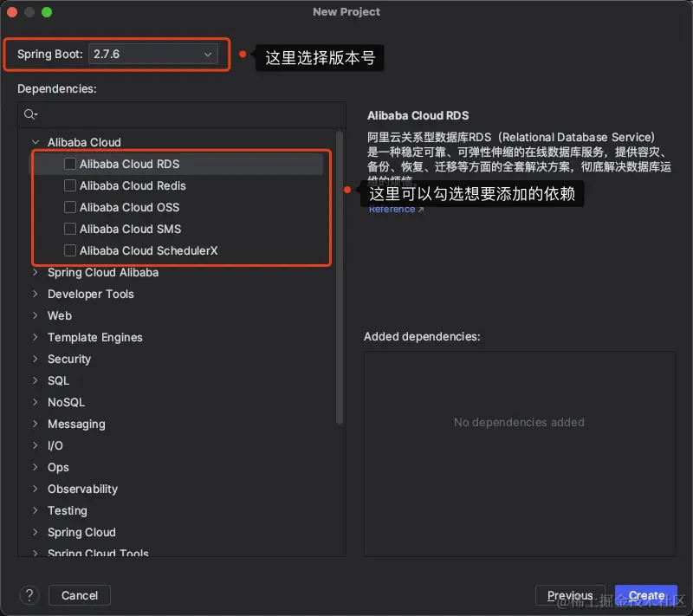Expand the Template Engines group

[x=36, y=337]
